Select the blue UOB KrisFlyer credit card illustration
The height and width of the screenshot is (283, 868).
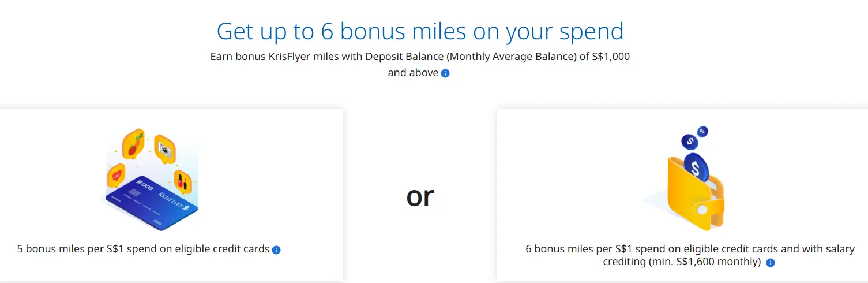tap(152, 203)
